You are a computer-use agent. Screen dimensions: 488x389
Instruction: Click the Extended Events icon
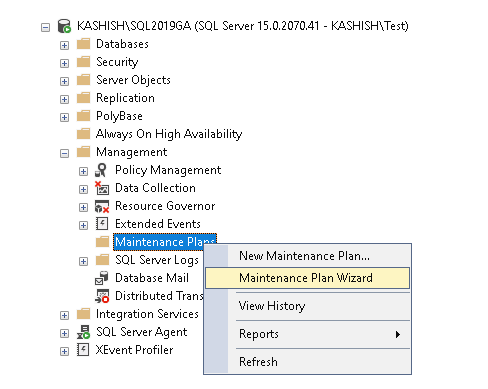click(x=102, y=224)
